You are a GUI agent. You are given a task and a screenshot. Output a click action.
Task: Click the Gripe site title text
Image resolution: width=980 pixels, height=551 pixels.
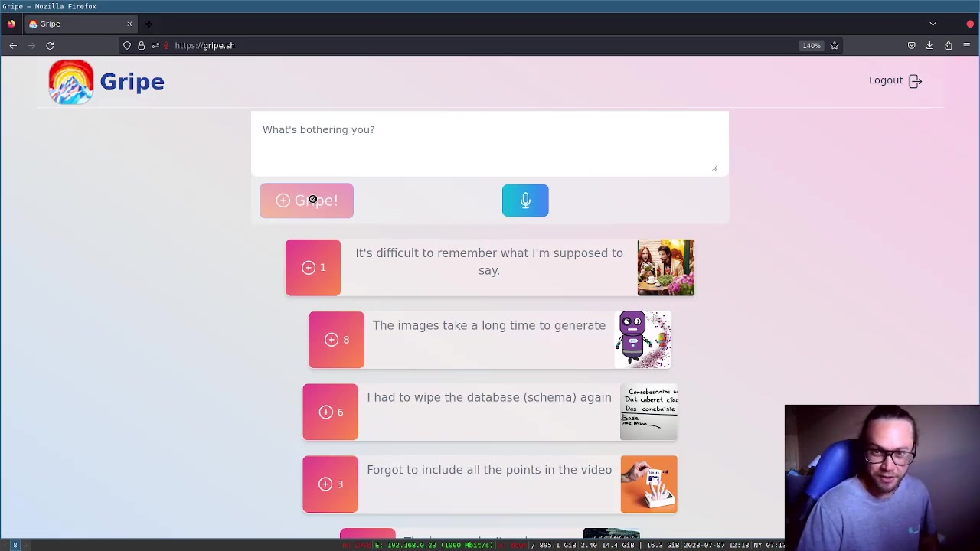click(132, 81)
